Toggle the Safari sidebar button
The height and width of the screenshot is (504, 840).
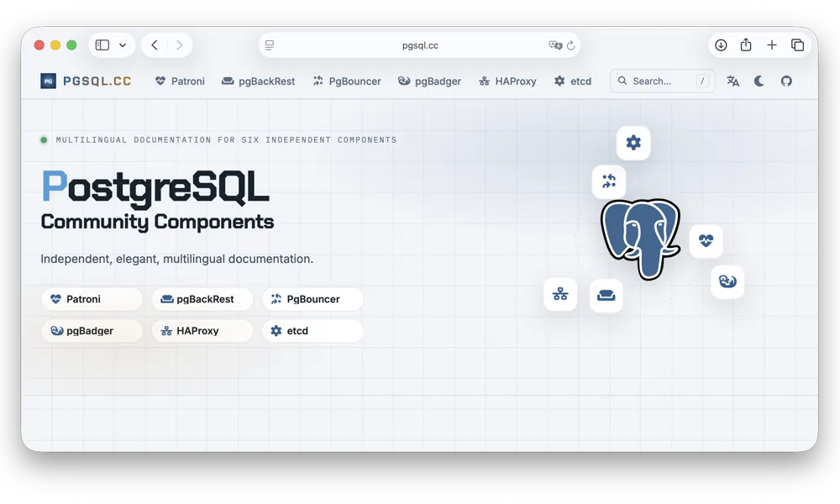(102, 45)
